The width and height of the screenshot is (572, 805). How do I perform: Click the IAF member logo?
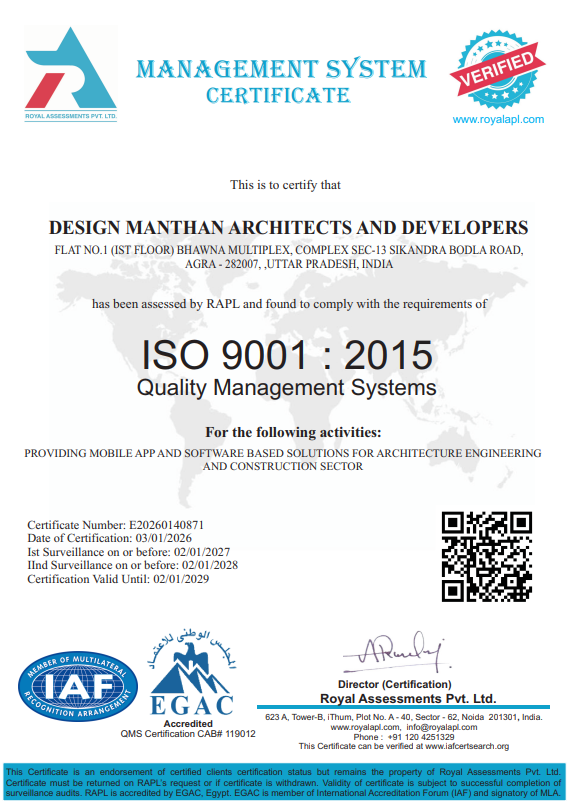[x=78, y=686]
